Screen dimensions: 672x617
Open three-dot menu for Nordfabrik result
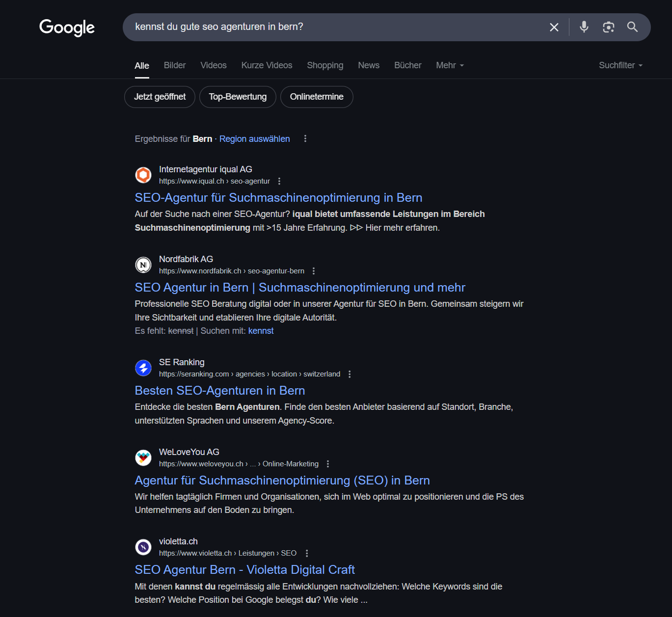pyautogui.click(x=314, y=271)
